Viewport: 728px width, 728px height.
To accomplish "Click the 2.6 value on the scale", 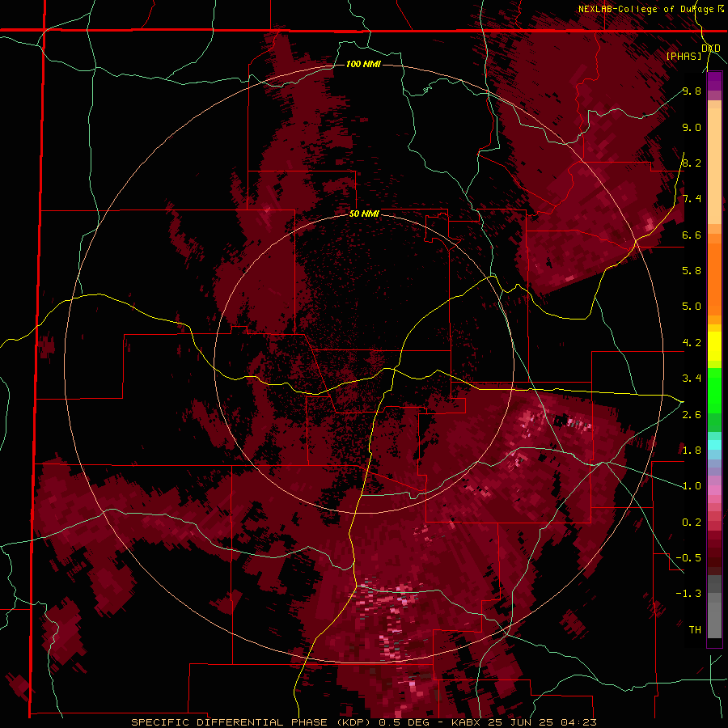I will (692, 415).
